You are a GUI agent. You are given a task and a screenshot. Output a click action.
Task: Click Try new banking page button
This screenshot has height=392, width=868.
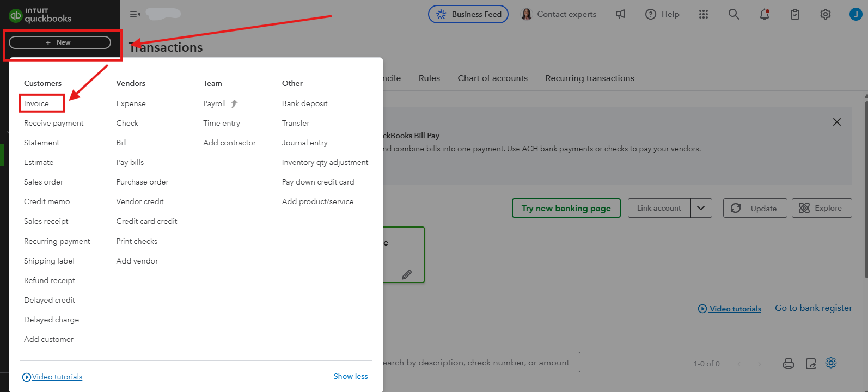566,208
